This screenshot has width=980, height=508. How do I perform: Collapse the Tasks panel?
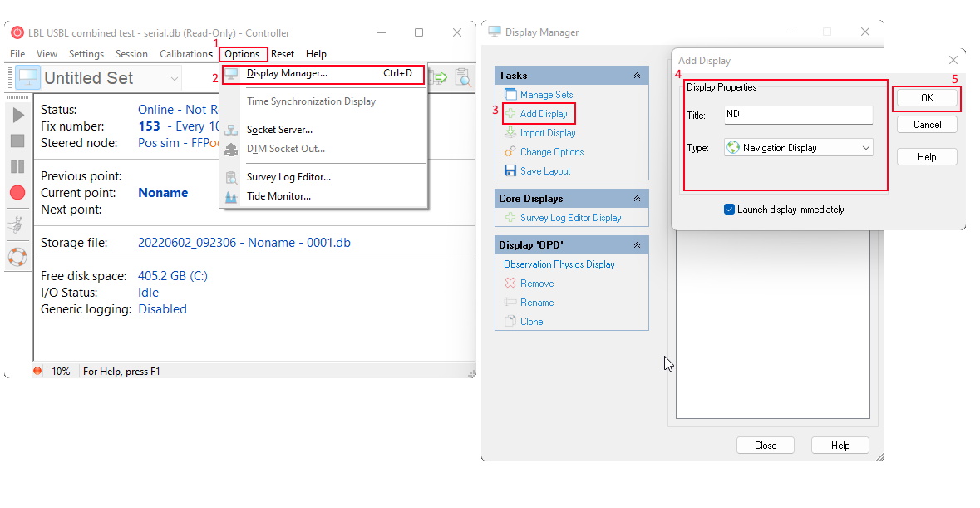point(637,76)
